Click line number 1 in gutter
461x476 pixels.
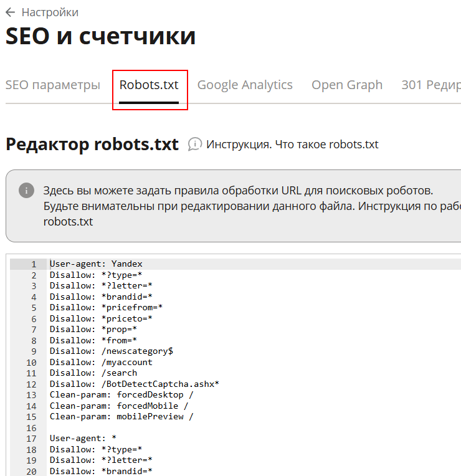coord(34,264)
